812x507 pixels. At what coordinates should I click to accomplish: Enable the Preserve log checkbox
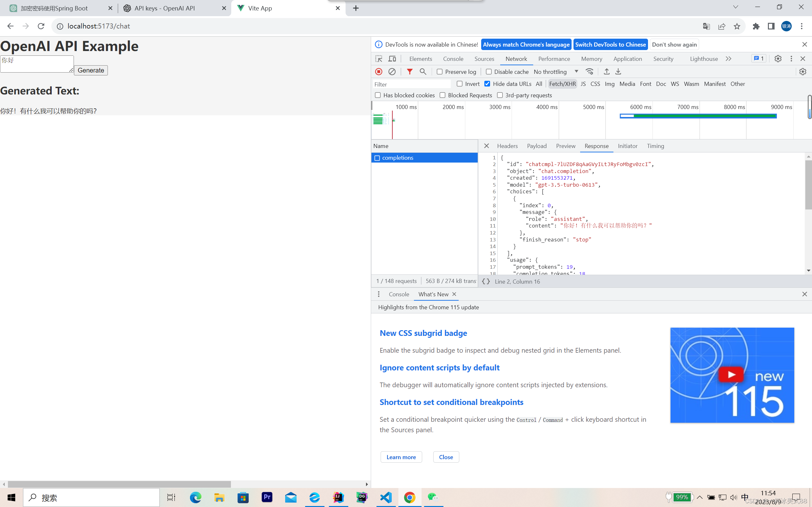pyautogui.click(x=440, y=72)
